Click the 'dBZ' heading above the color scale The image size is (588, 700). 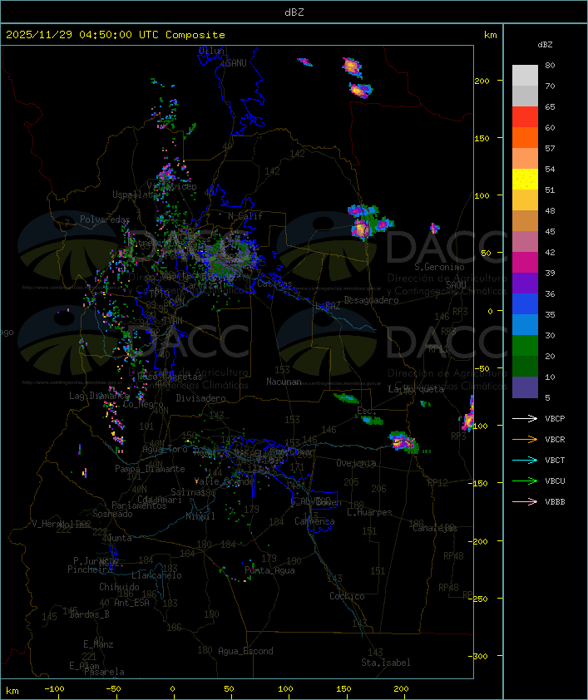click(545, 45)
